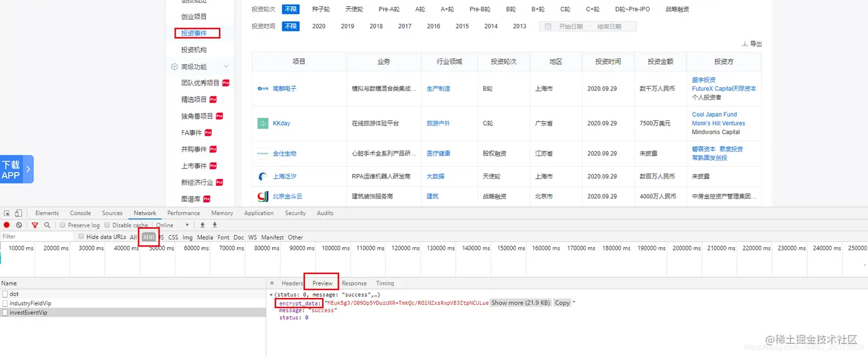
Task: Toggle the Disable cache checkbox
Action: (x=107, y=225)
